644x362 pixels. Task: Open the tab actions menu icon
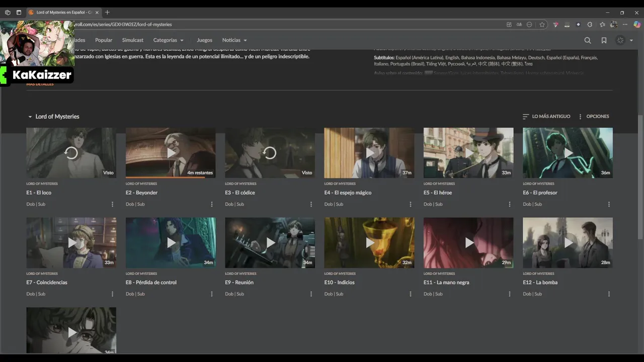point(19,12)
